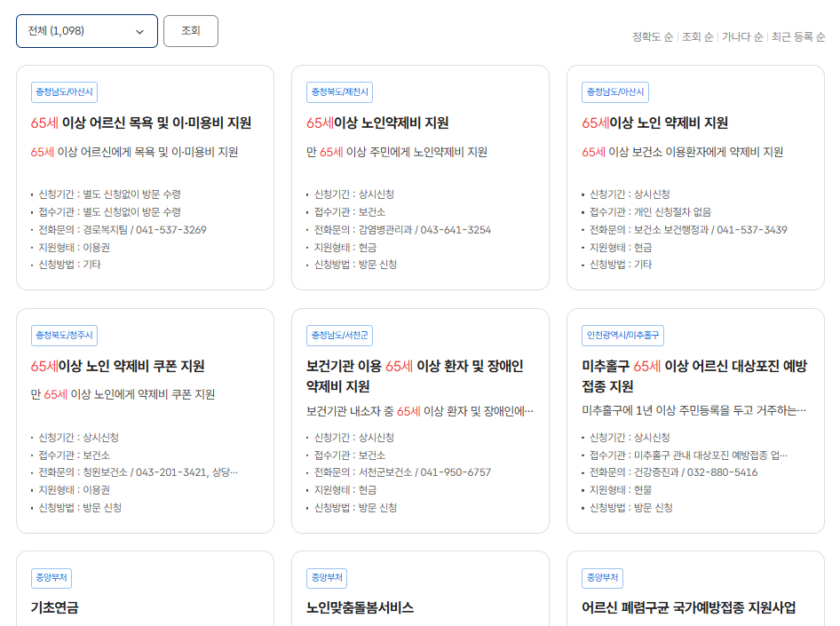Image resolution: width=840 pixels, height=626 pixels.
Task: Click the 중앙부처 tag on 폐렴구균 예방접종 card
Action: [x=603, y=578]
